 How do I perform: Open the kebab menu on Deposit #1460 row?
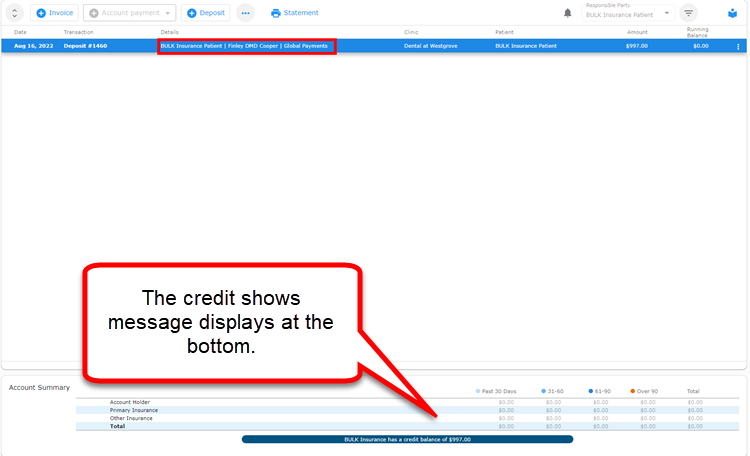[x=738, y=46]
